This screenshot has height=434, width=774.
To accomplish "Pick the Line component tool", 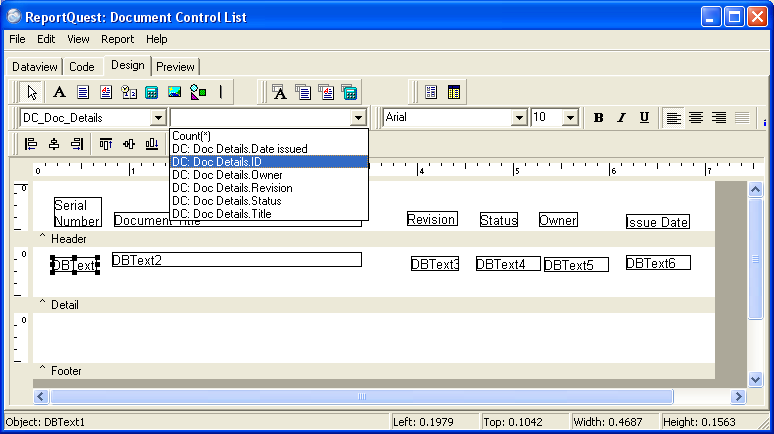I will pyautogui.click(x=221, y=92).
